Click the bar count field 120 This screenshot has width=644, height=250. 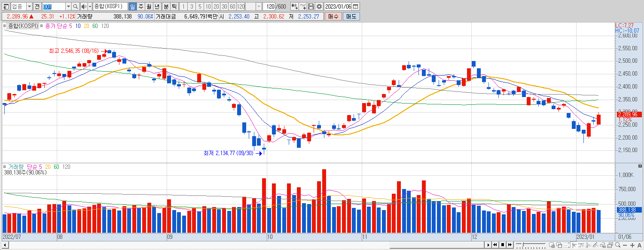(x=269, y=6)
